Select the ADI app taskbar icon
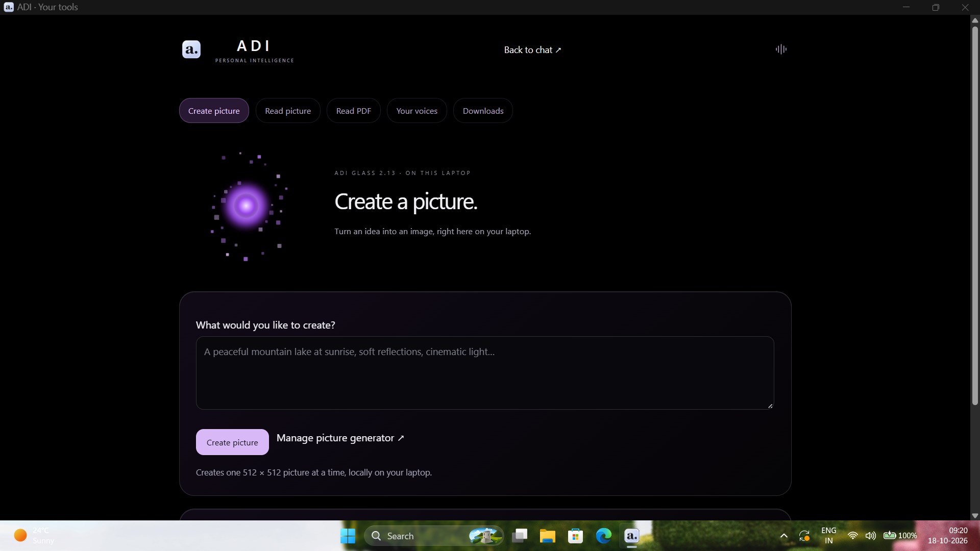Image resolution: width=980 pixels, height=551 pixels. 632,536
